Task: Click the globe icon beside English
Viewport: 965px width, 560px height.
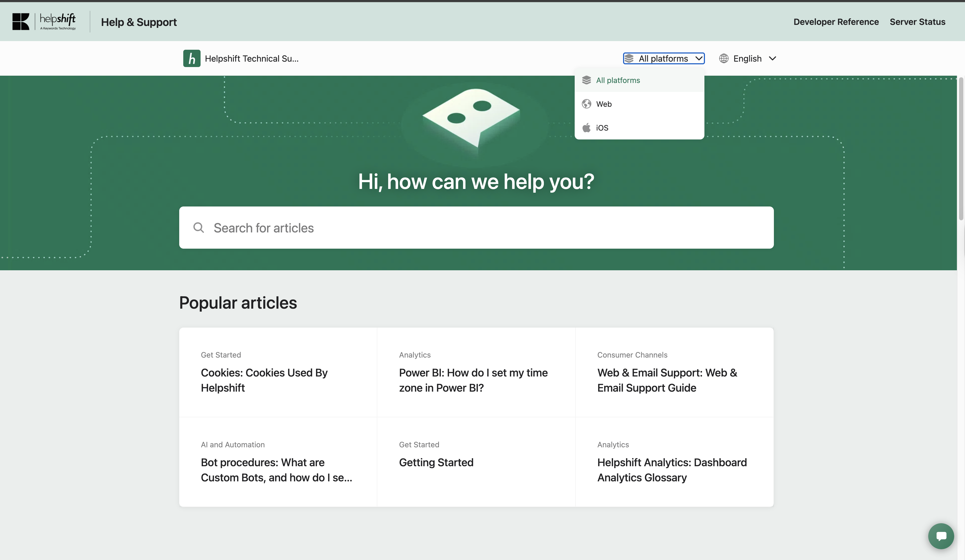Action: coord(723,59)
